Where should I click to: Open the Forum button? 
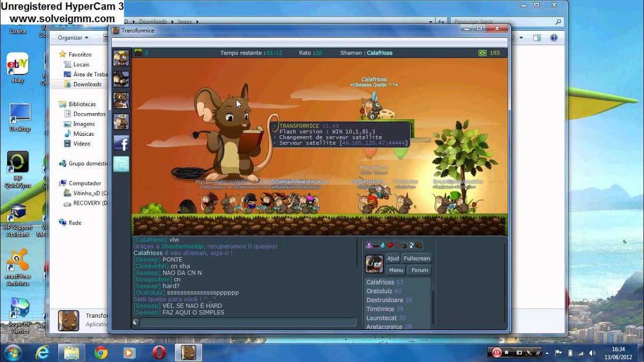click(x=420, y=270)
